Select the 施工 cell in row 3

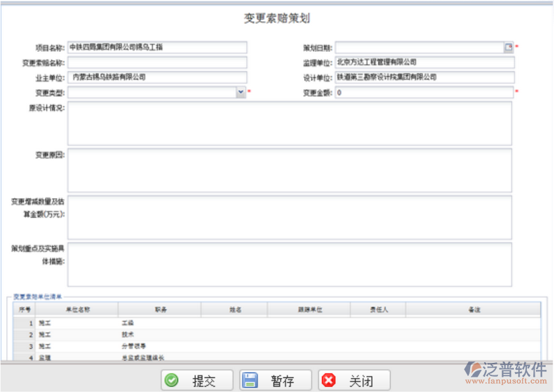click(x=77, y=346)
